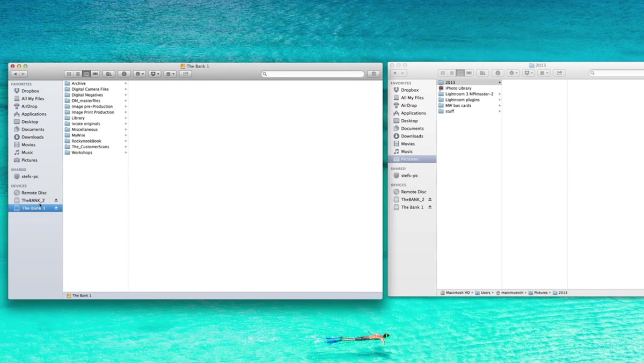The height and width of the screenshot is (363, 644).
Task: Select the MW bus cards folder
Action: pos(458,106)
